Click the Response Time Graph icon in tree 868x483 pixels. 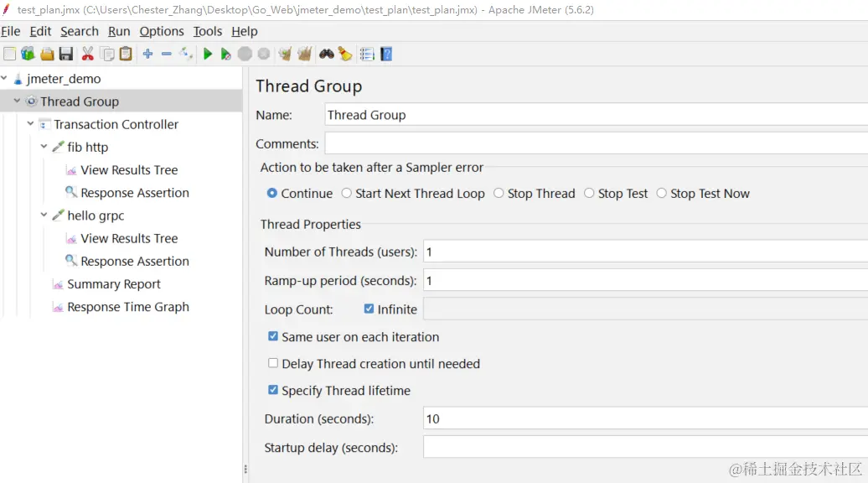click(58, 307)
